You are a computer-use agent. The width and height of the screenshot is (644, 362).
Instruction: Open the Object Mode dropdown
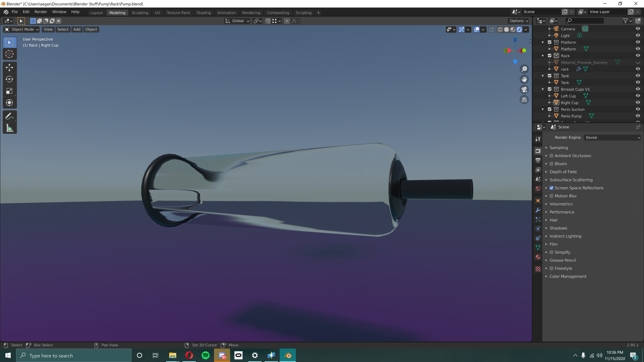21,29
